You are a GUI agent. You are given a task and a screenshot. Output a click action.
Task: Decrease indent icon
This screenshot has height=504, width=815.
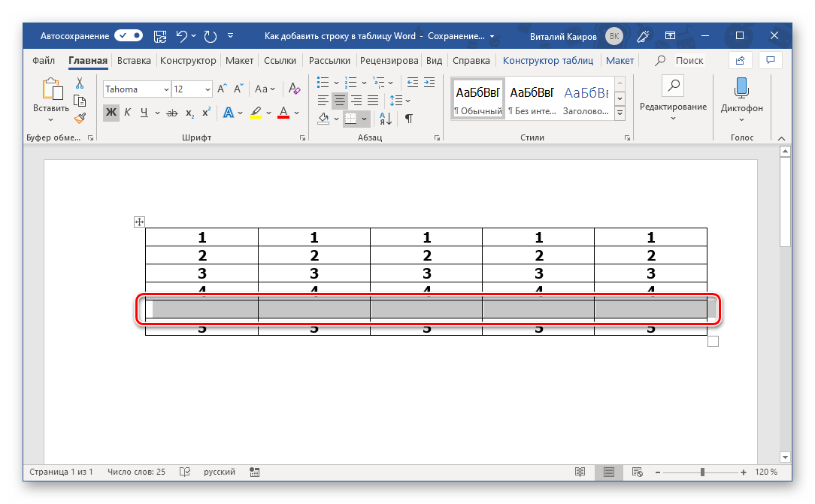(413, 83)
